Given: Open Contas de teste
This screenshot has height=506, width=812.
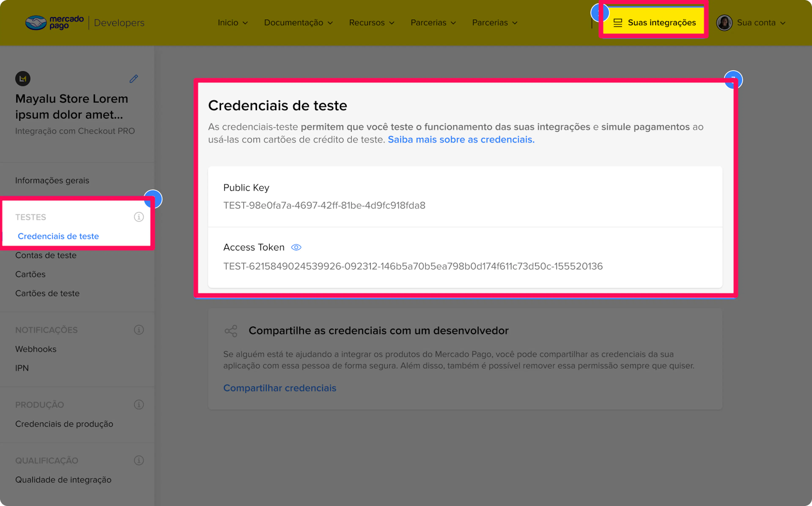Looking at the screenshot, I should tap(46, 255).
